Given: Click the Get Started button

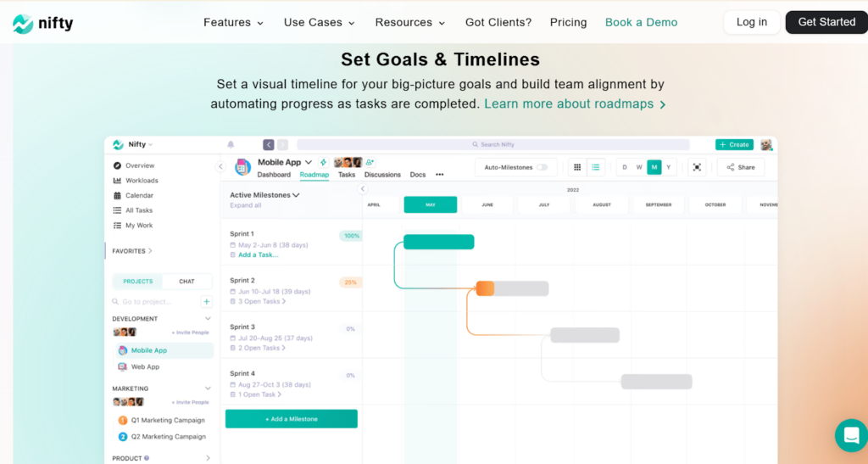Looking at the screenshot, I should point(826,22).
